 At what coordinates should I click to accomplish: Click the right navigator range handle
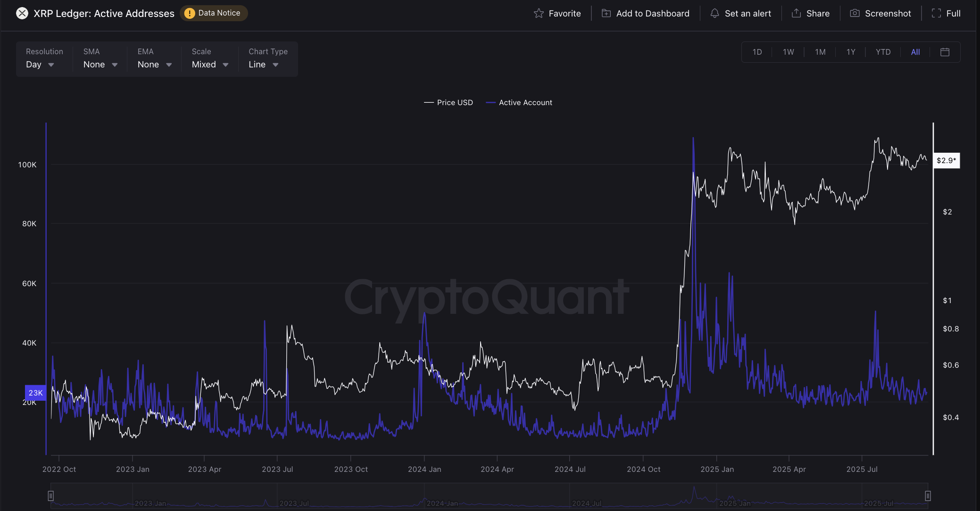click(x=928, y=496)
